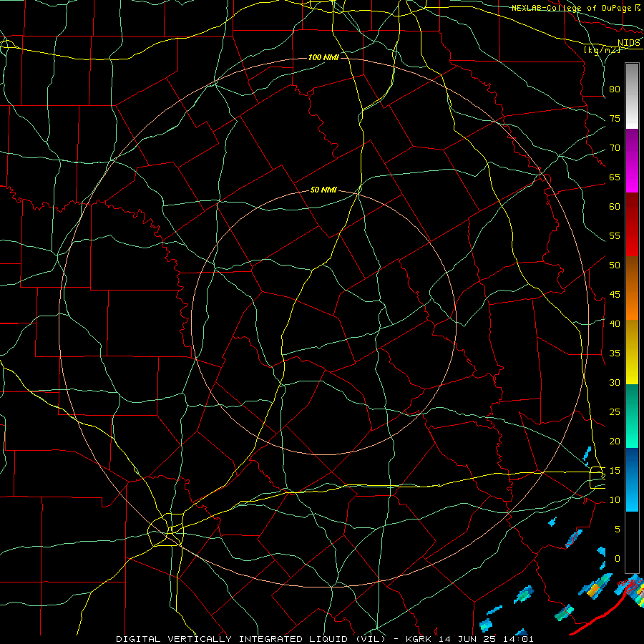The image size is (644, 644).
Task: Click the 30 value on the VIL scale
Action: [x=615, y=383]
